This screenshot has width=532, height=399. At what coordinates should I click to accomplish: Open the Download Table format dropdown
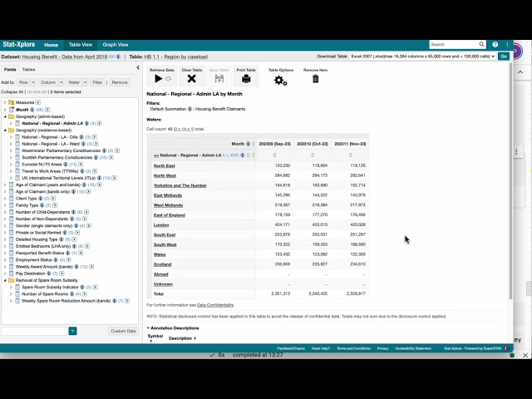tap(423, 57)
